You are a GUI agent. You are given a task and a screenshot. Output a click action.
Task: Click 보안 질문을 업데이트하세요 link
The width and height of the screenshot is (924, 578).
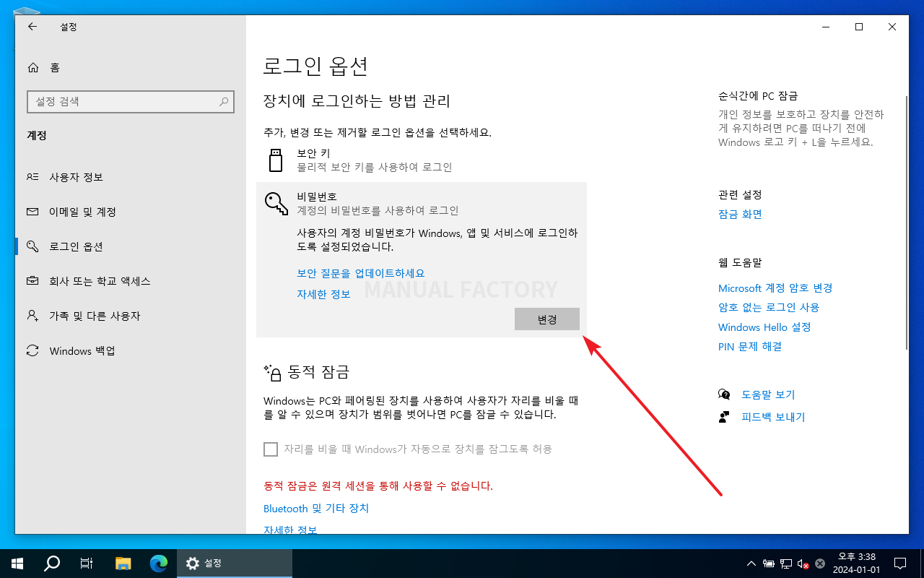click(x=360, y=273)
